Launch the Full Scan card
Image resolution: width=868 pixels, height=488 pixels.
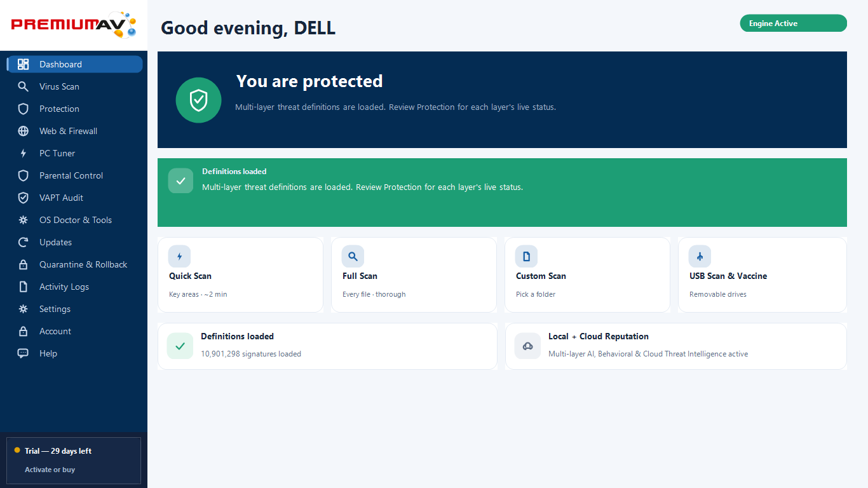[x=414, y=275]
